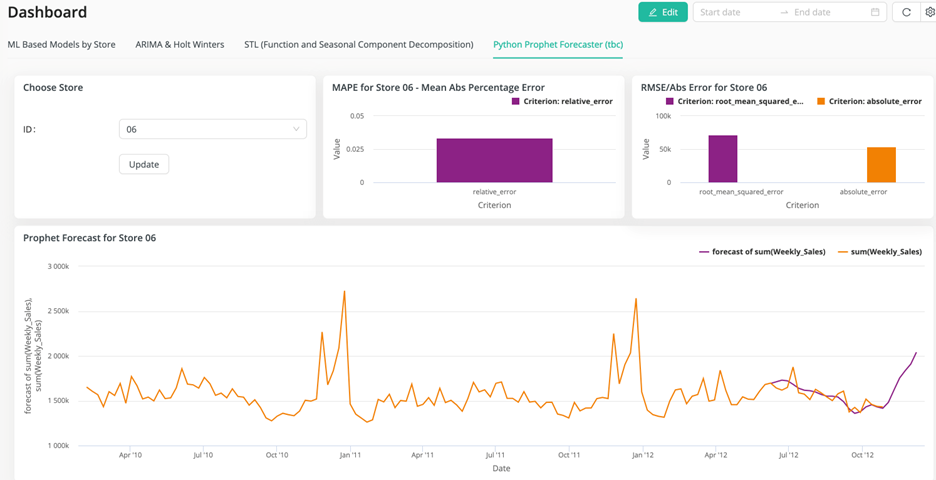Expand the store ID dropdown showing 06
This screenshot has width=936, height=480.
point(212,129)
